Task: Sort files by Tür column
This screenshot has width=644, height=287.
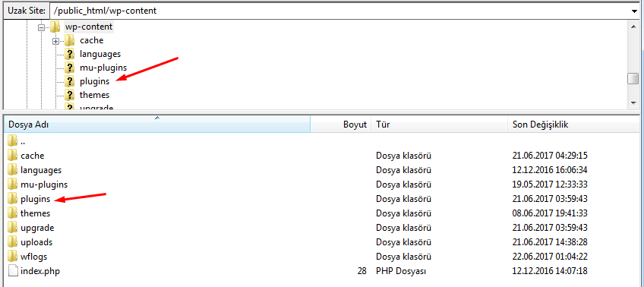Action: tap(440, 125)
